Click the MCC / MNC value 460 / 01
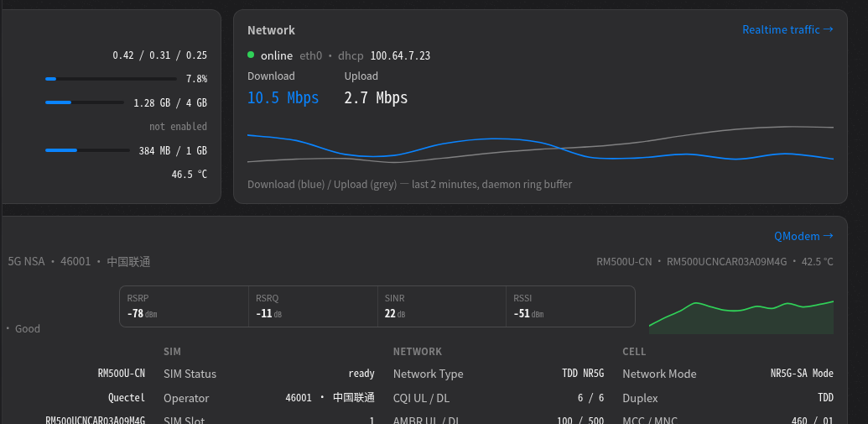 coord(813,421)
